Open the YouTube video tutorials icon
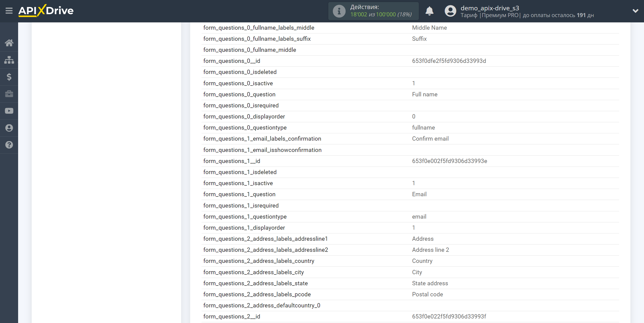Viewport: 644px width, 323px height. (x=9, y=111)
